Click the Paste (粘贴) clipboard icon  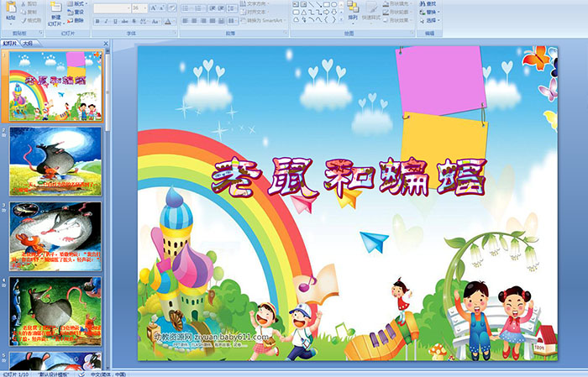[11, 8]
